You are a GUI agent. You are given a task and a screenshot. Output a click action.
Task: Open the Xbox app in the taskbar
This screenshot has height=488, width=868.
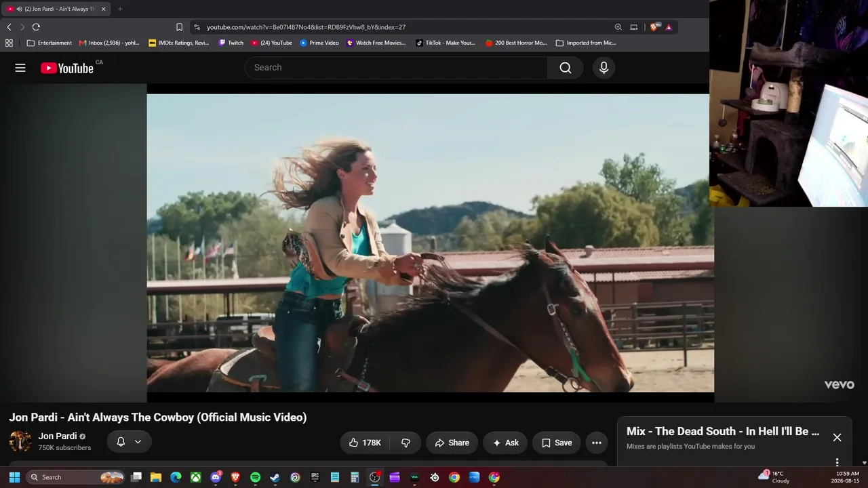click(x=195, y=477)
